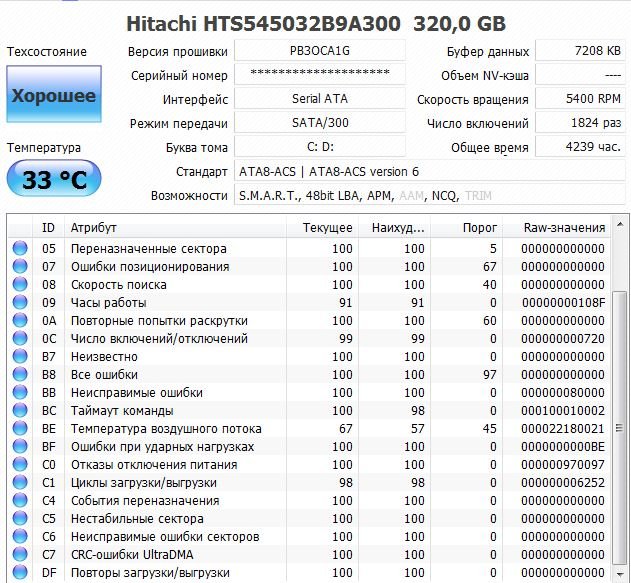This screenshot has width=631, height=583.
Task: Click threshold value 97 in Все ошибки row
Action: (x=490, y=375)
